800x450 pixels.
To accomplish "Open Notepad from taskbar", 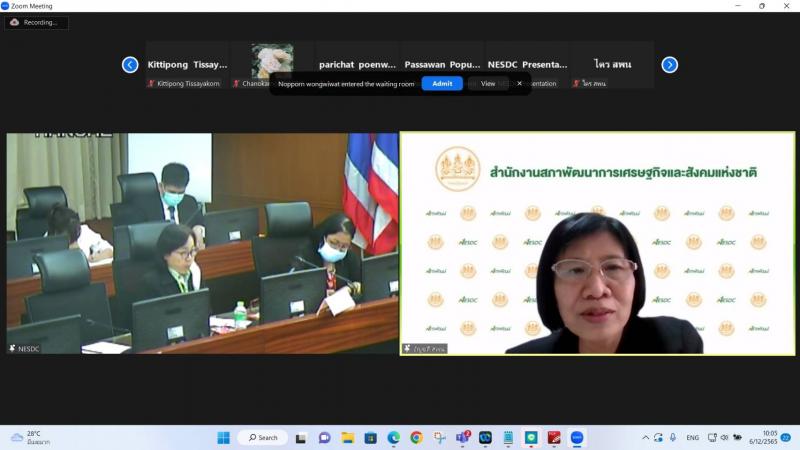I will point(508,438).
